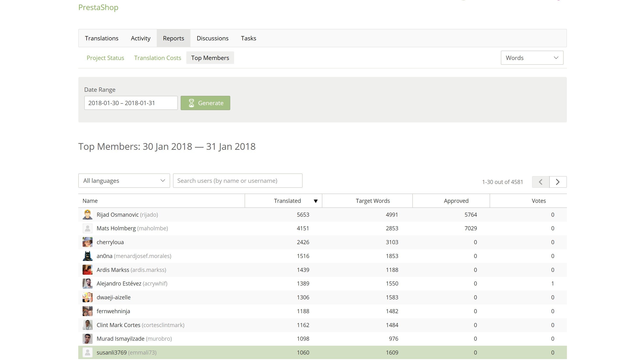Viewport: 644px width, 361px height.
Task: Click cherryloua's avatar image
Action: coord(88,242)
